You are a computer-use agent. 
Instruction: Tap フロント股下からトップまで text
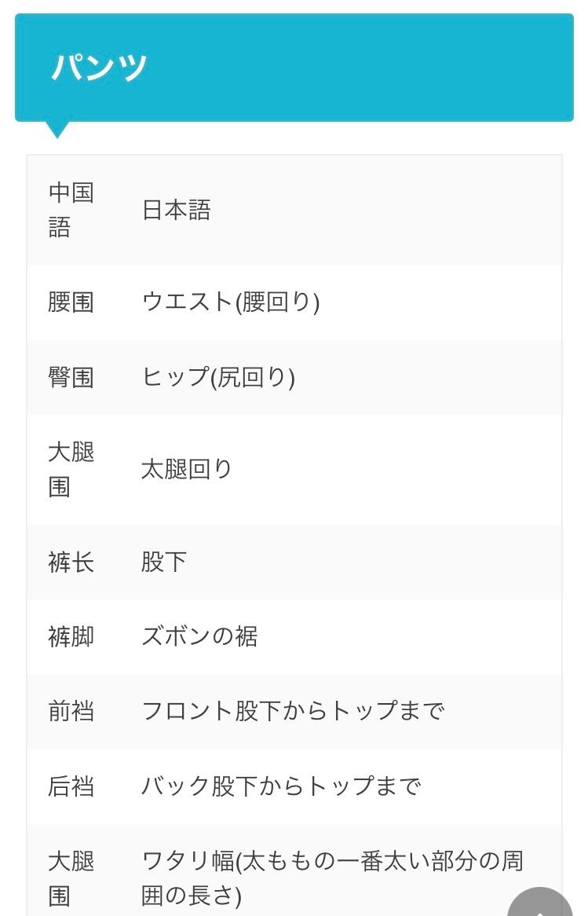click(x=293, y=712)
